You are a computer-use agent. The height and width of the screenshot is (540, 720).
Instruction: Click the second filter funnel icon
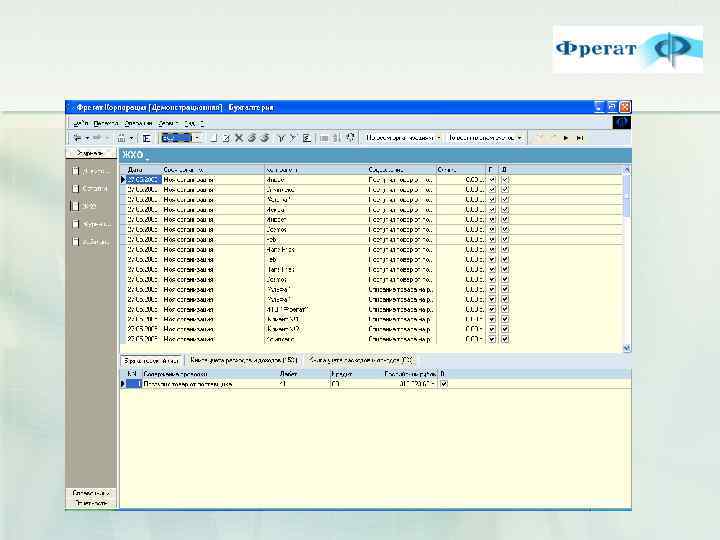293,138
